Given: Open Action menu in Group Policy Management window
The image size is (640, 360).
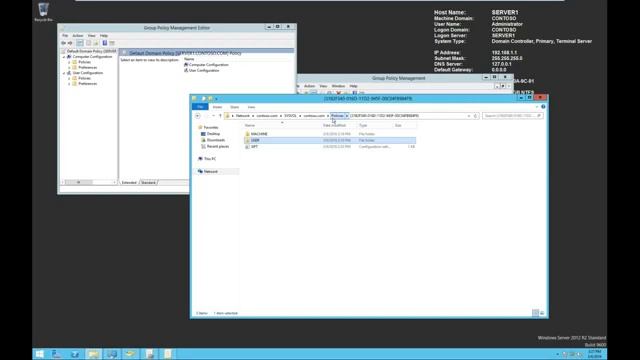Looking at the screenshot, I should (x=309, y=86).
